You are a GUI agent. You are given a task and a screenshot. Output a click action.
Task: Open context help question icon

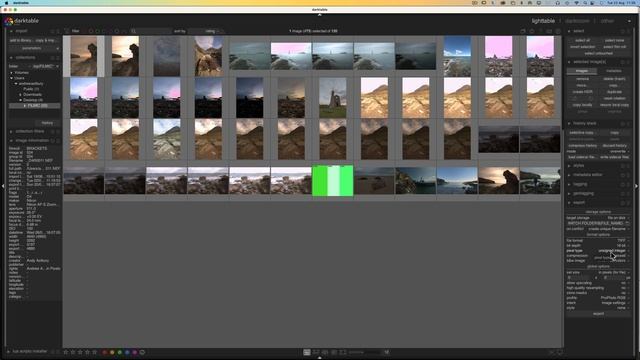click(540, 31)
